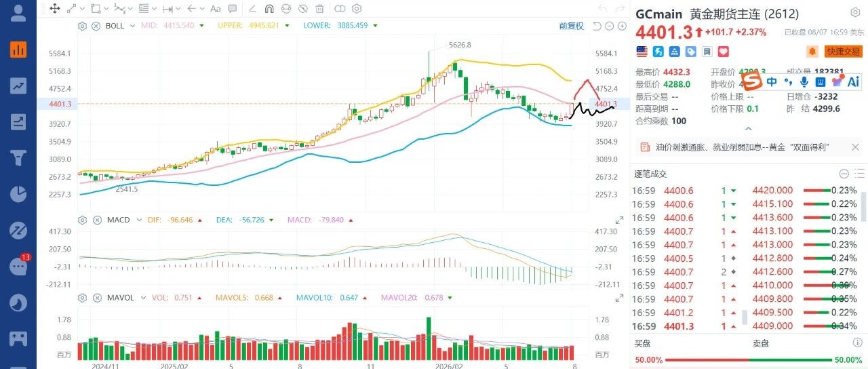Select the text annotation 'Aa' tool
Image resolution: width=868 pixels, height=369 pixels.
coord(216,9)
